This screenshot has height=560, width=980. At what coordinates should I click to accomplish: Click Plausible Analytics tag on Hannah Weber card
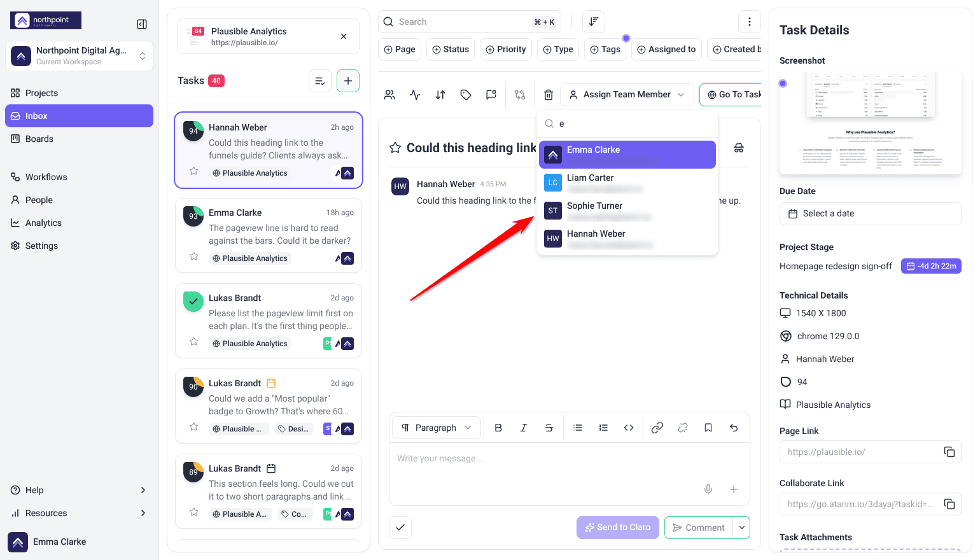coord(250,173)
